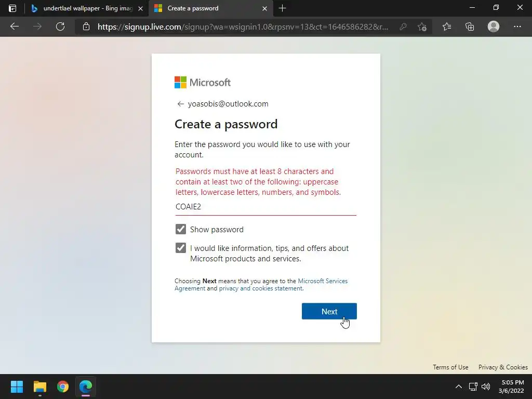This screenshot has width=532, height=399.
Task: Open the password manager key icon
Action: 403,26
